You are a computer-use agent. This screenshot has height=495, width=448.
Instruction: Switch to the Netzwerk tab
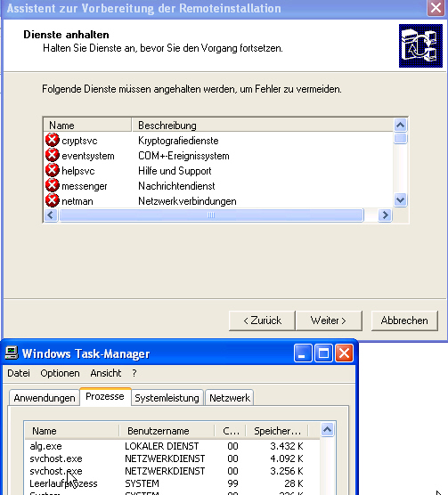click(230, 398)
